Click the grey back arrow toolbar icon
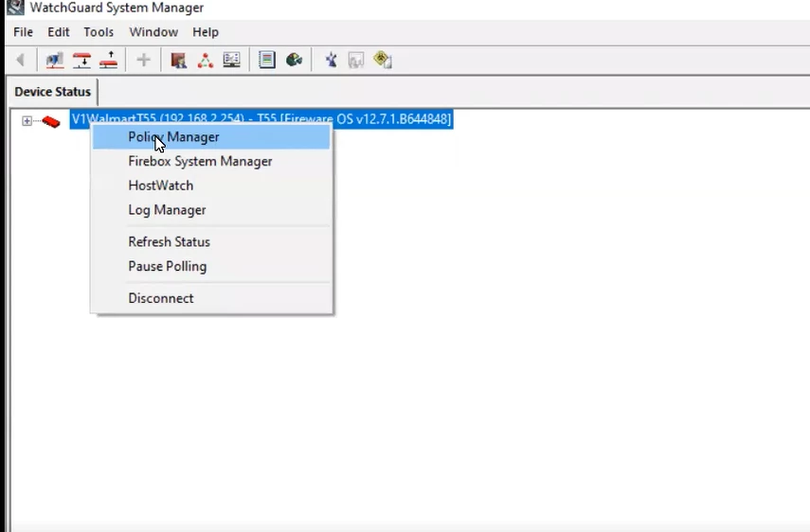 [x=21, y=60]
